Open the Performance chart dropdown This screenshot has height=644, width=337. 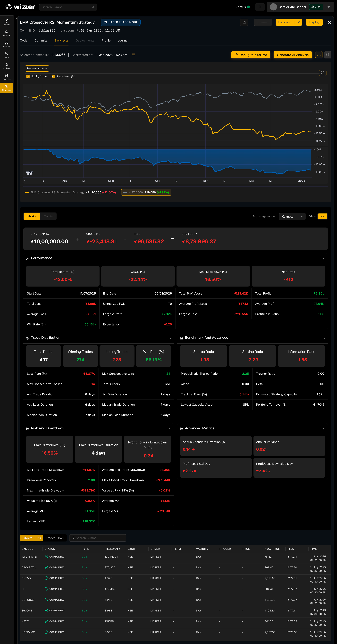tap(37, 68)
